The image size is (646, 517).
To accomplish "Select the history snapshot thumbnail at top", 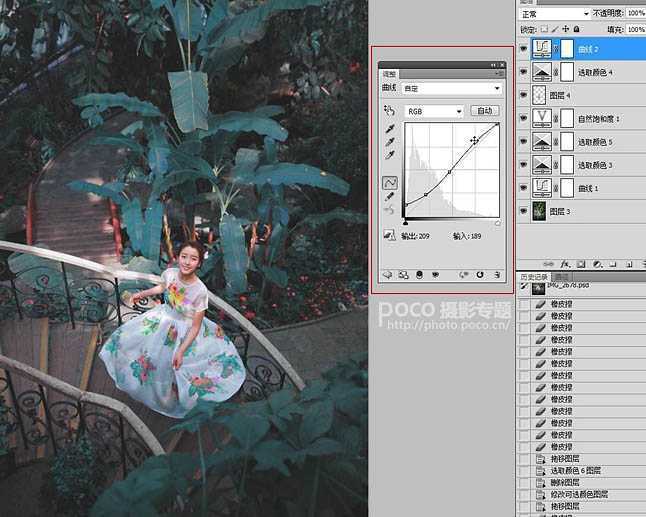I will [x=538, y=288].
